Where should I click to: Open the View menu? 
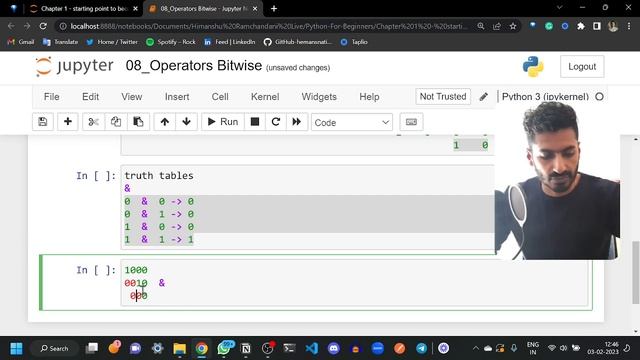pyautogui.click(x=131, y=97)
